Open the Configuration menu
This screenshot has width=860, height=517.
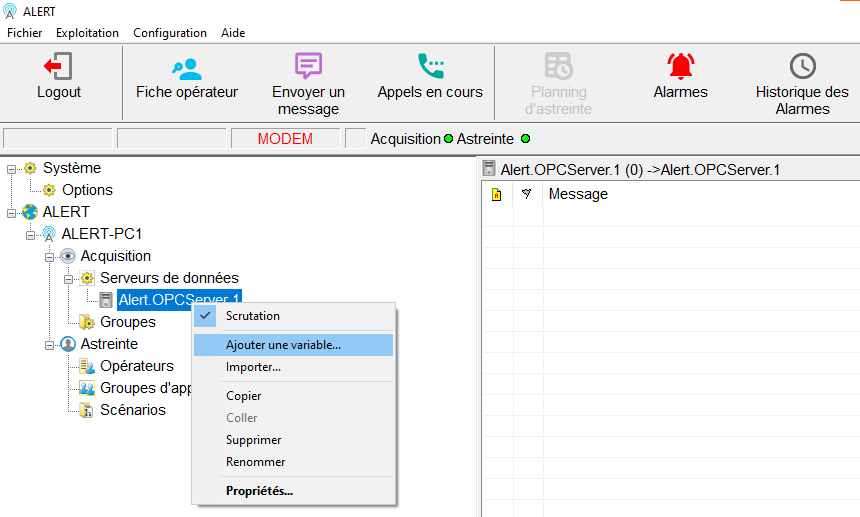point(169,33)
